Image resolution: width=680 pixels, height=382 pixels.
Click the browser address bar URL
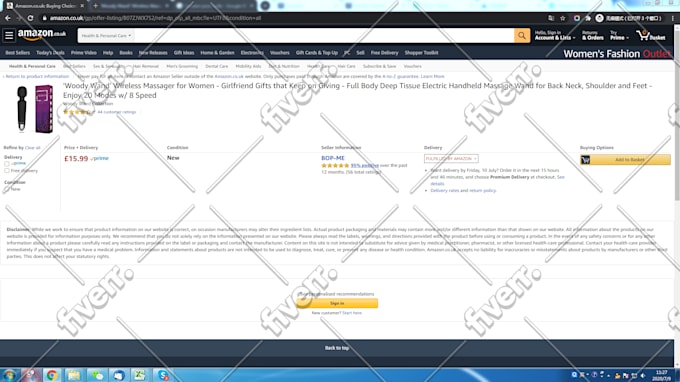(x=155, y=18)
